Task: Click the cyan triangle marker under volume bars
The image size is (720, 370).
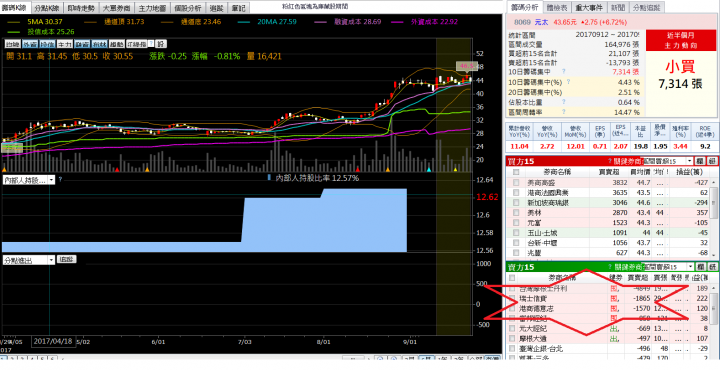Action: [429, 170]
